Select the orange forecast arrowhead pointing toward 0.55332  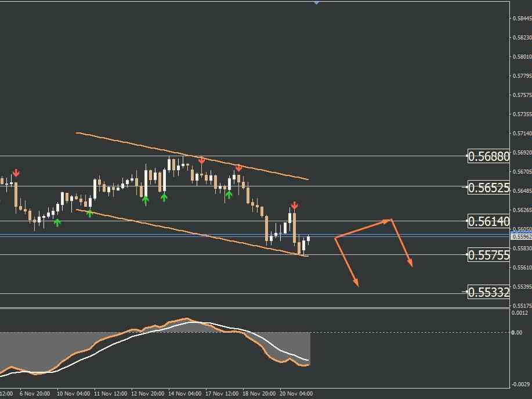356,282
